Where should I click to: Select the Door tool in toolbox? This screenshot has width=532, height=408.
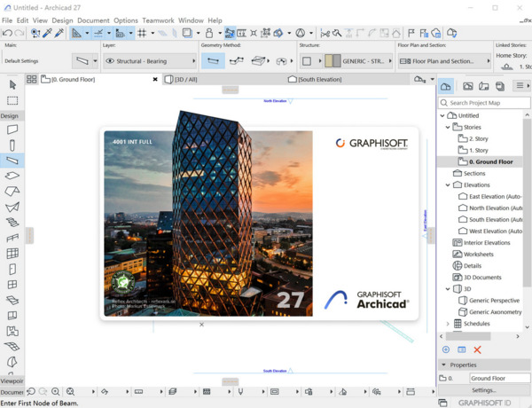pos(12,269)
